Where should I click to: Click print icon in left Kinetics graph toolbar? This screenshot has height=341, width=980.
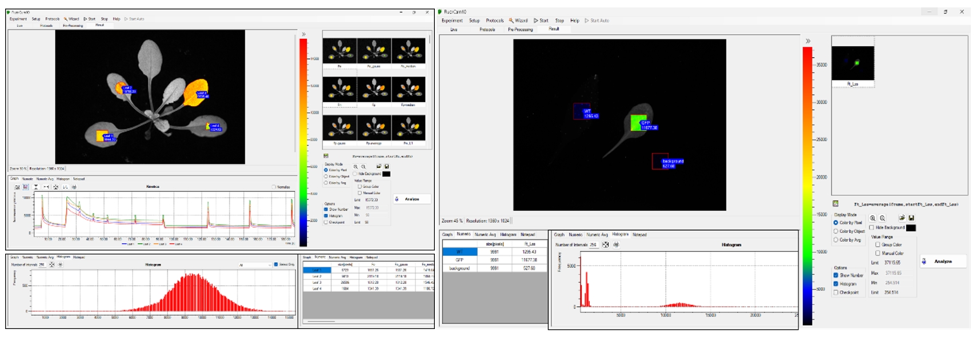click(74, 187)
